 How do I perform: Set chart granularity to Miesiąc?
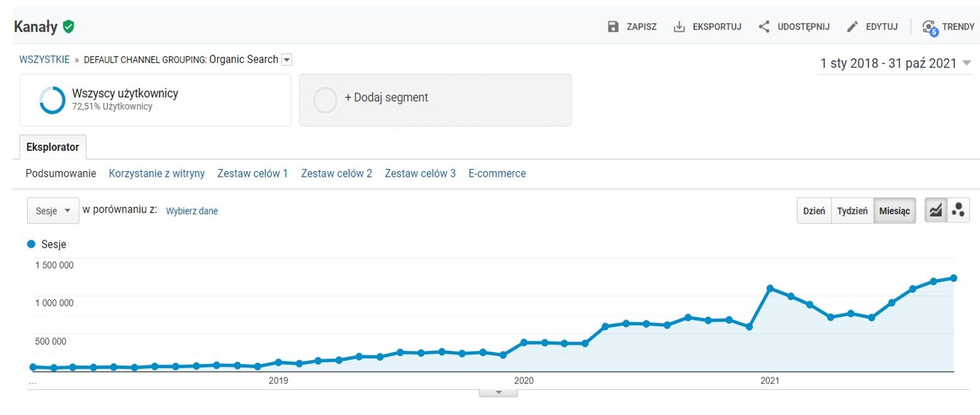(x=894, y=211)
